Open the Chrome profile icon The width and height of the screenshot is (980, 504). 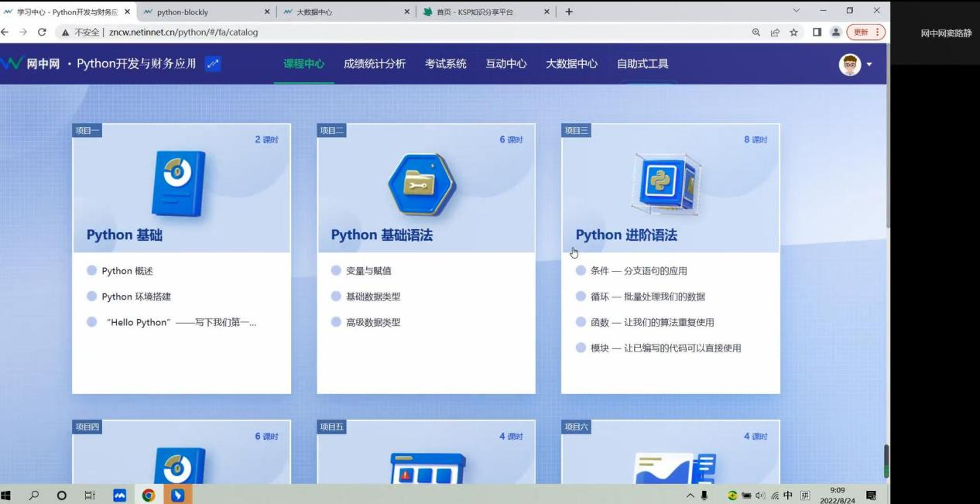click(835, 33)
